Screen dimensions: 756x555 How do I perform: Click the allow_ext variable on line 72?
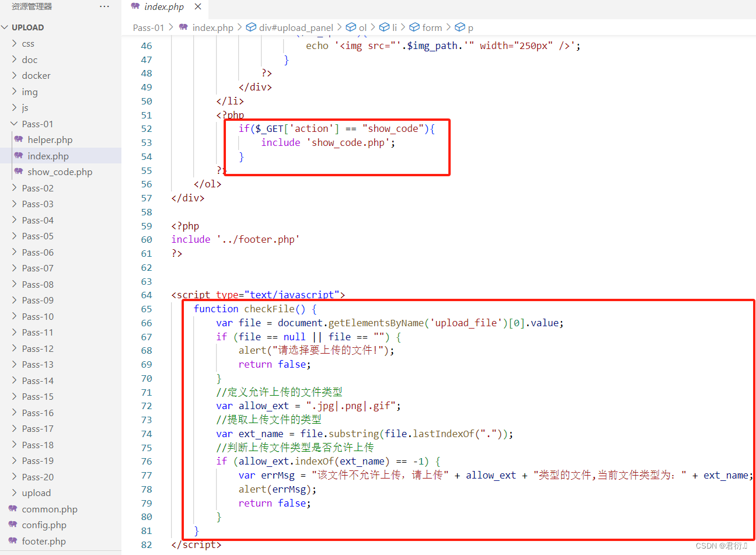[264, 406]
